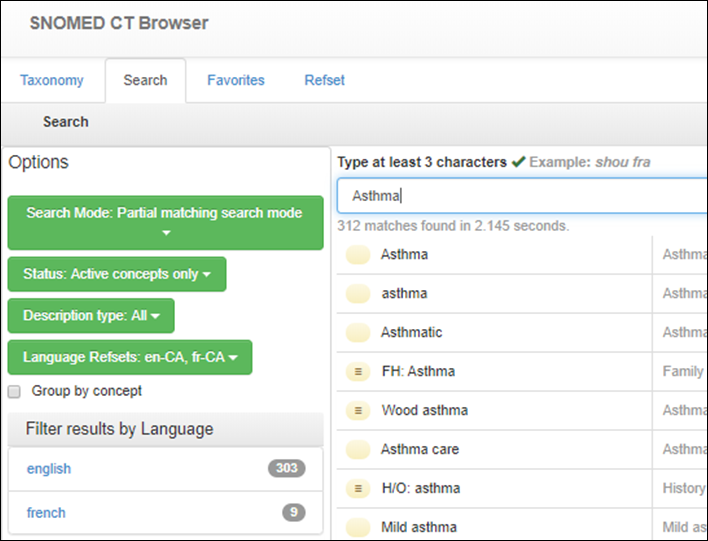Image resolution: width=708 pixels, height=541 pixels.
Task: Click the defined-concept icon beside FH: Asthma
Action: (x=358, y=372)
